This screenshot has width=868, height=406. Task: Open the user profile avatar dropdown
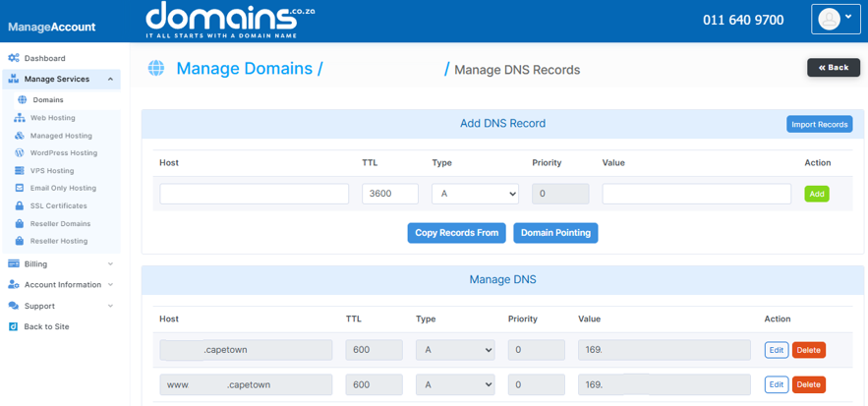[835, 20]
